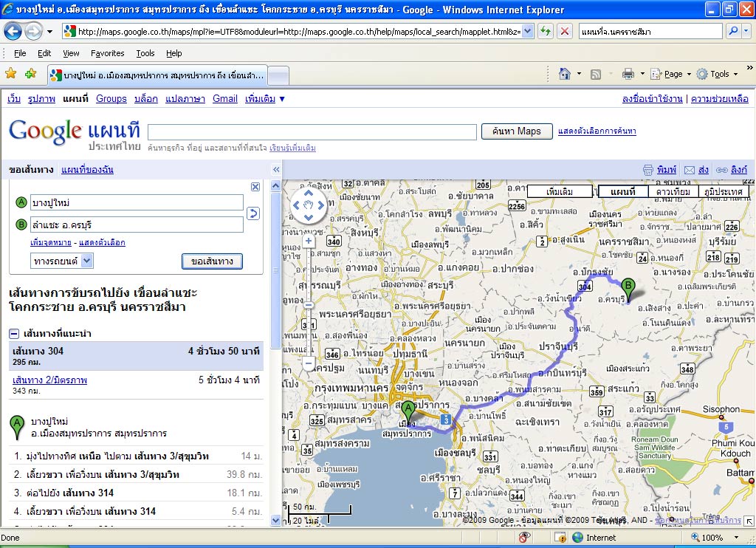Switch map view to ดาวเทียม (satellite)
756x548 pixels.
point(673,191)
